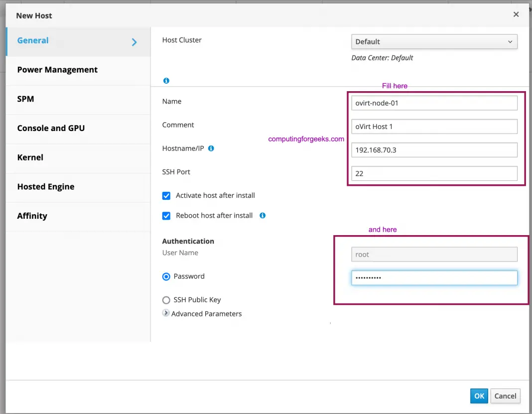532x414 pixels.
Task: Cancel the New Host dialog
Action: (x=505, y=396)
